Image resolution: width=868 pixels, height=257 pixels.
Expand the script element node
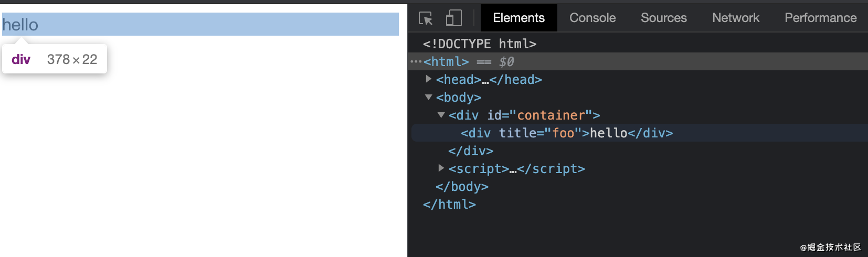pos(441,168)
